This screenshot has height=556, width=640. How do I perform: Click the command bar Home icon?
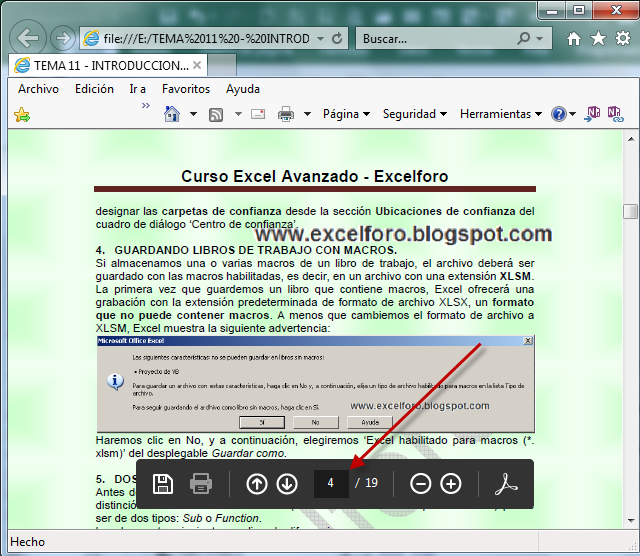coord(172,114)
